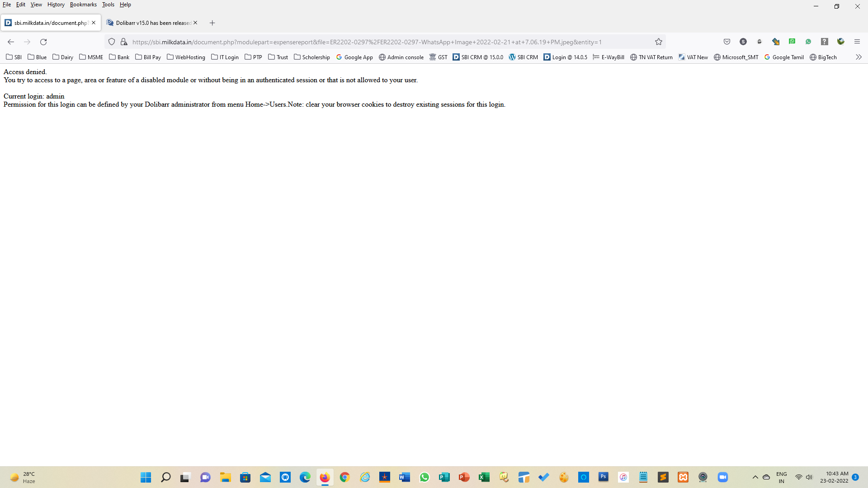The image size is (868, 488).
Task: Open Windows Start menu
Action: pos(146,477)
